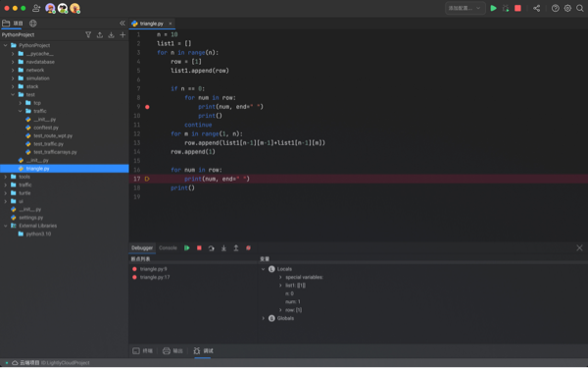This screenshot has width=588, height=368.
Task: Invite collaborator with add-person icon
Action: (36, 8)
